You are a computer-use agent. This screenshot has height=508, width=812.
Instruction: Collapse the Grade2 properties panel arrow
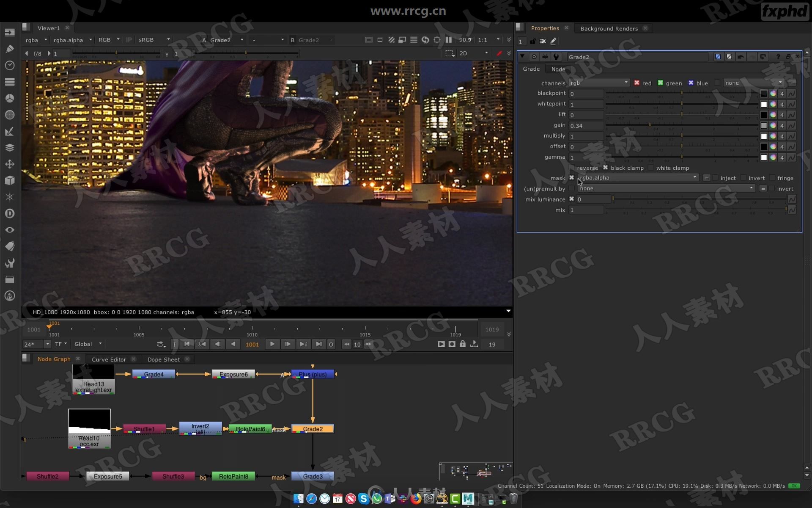(523, 57)
